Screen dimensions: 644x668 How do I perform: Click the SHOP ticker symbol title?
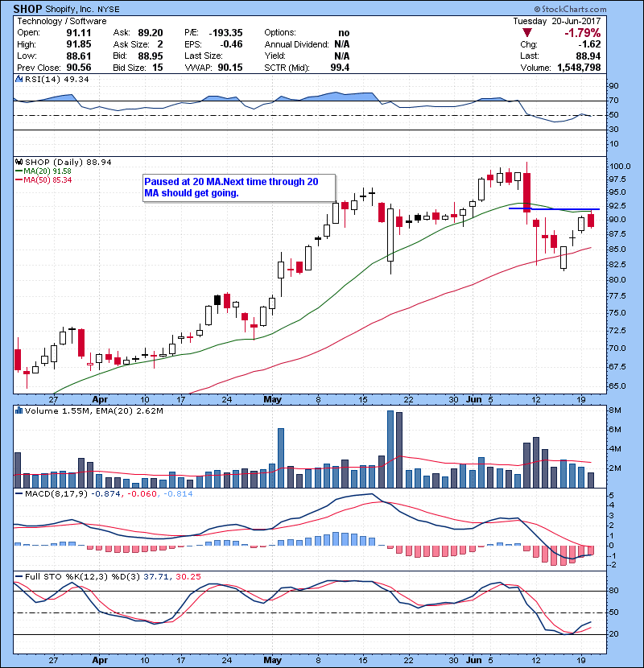click(x=27, y=9)
